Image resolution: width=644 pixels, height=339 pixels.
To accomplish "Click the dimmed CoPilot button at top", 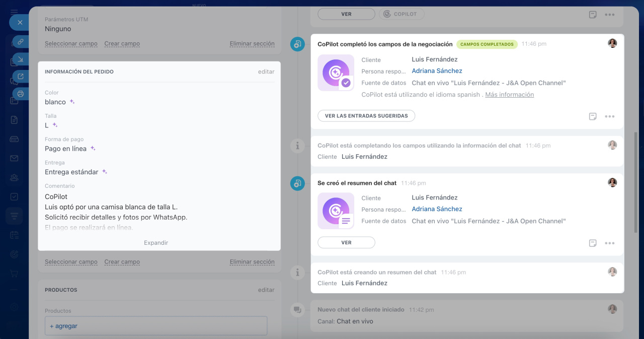I will click(x=401, y=14).
